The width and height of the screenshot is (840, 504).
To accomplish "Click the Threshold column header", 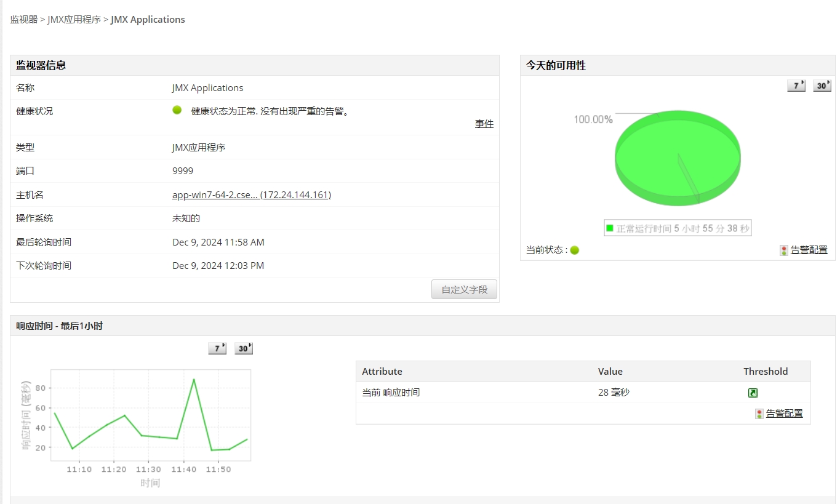I will [x=766, y=371].
